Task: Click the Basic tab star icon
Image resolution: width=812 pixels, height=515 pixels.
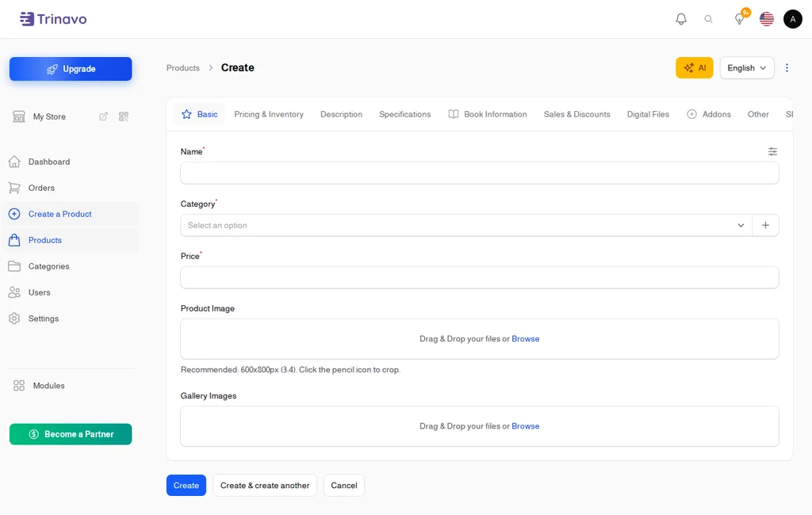Action: tap(186, 114)
